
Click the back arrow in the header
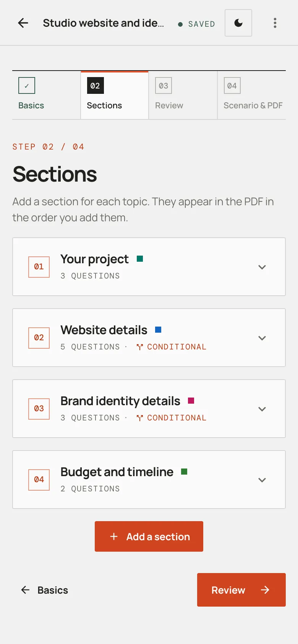pos(23,23)
